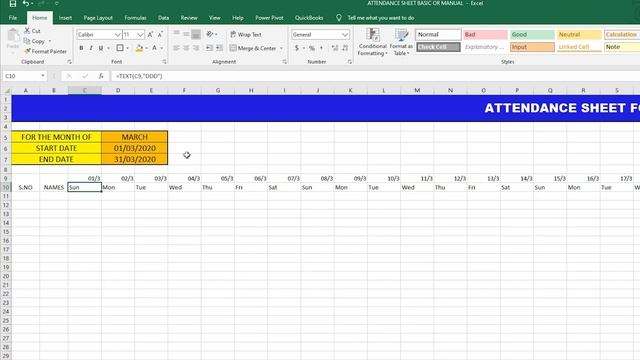
Task: Click the Decrease Decimal icon
Action: 345,48
